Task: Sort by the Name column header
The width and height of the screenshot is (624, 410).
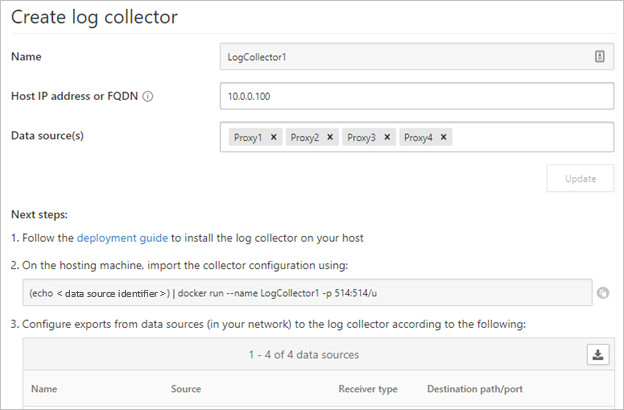Action: coord(44,389)
